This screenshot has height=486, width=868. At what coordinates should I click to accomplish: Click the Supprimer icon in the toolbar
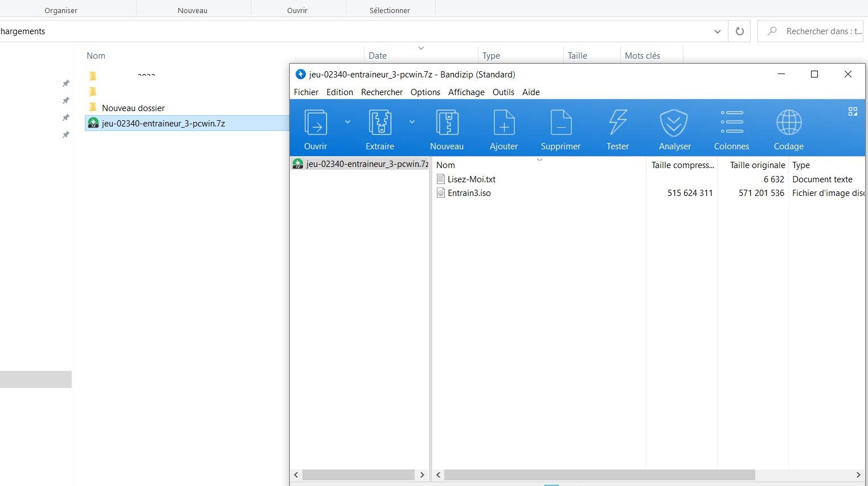[560, 122]
